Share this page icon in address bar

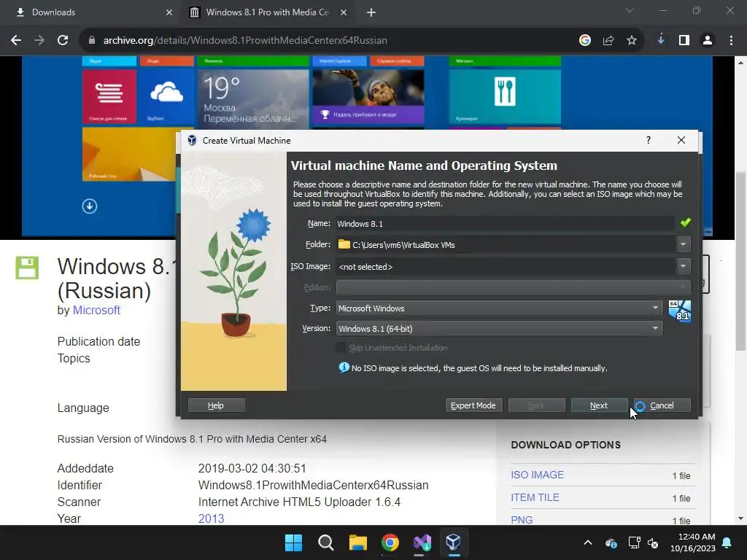pos(608,41)
